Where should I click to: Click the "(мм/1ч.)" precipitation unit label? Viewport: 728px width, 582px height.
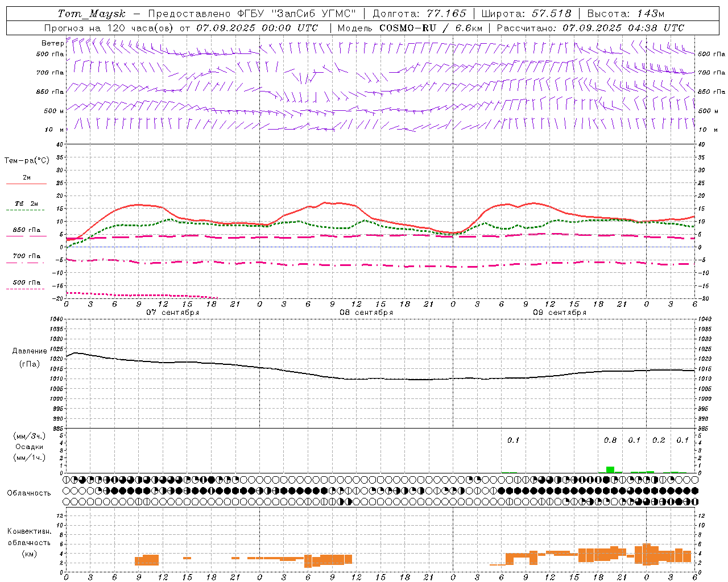[x=29, y=458]
